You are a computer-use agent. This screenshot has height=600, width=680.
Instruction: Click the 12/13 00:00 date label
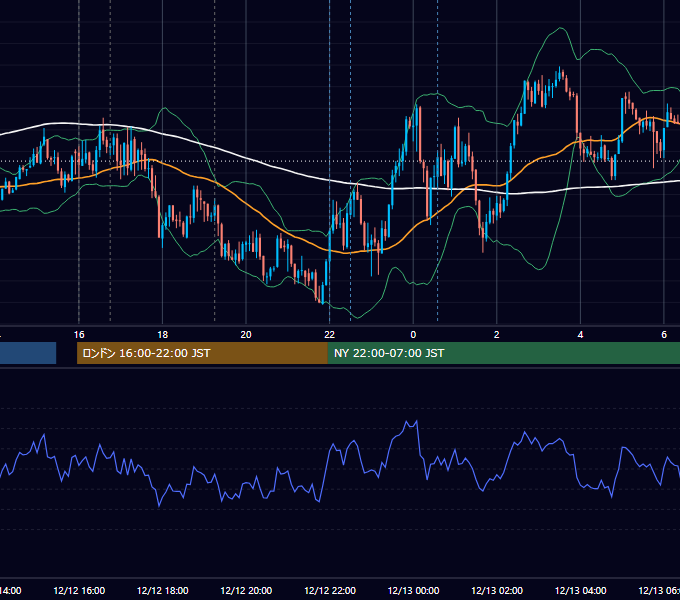pyautogui.click(x=413, y=591)
